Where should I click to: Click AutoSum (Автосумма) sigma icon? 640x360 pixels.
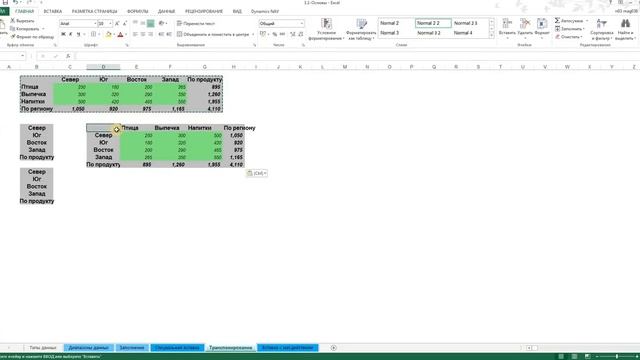[x=558, y=20]
